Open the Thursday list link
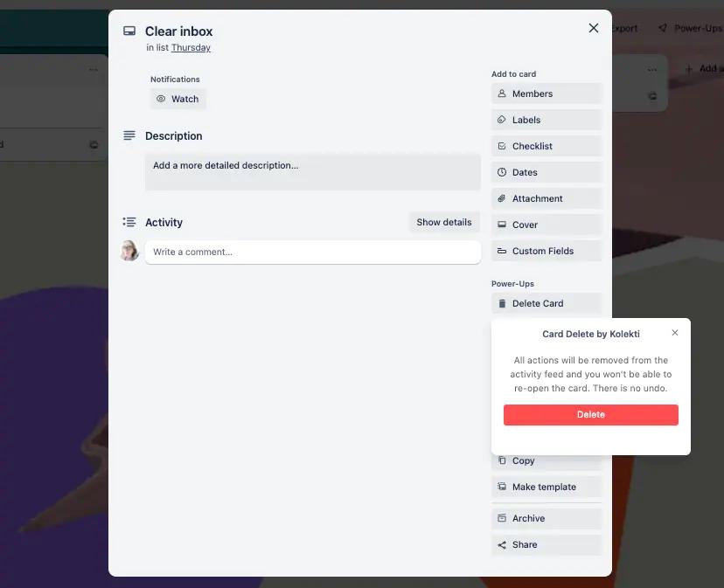This screenshot has height=588, width=724. coord(191,47)
